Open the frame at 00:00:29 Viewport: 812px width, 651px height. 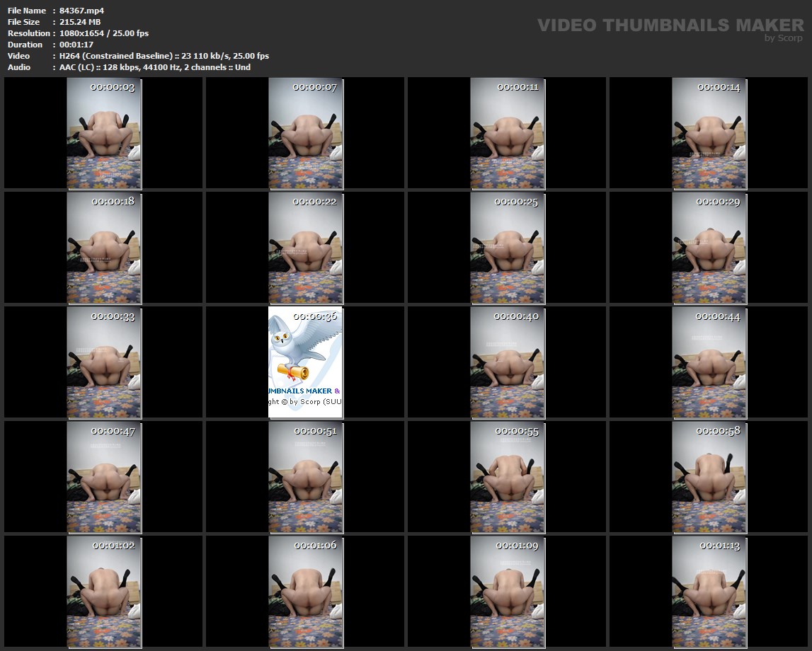coord(709,248)
